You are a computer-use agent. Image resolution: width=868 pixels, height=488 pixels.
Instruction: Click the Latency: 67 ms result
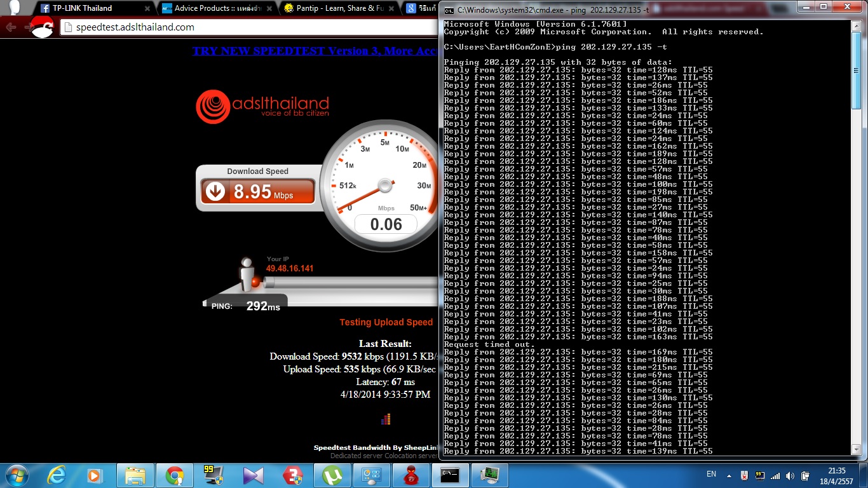click(x=385, y=382)
